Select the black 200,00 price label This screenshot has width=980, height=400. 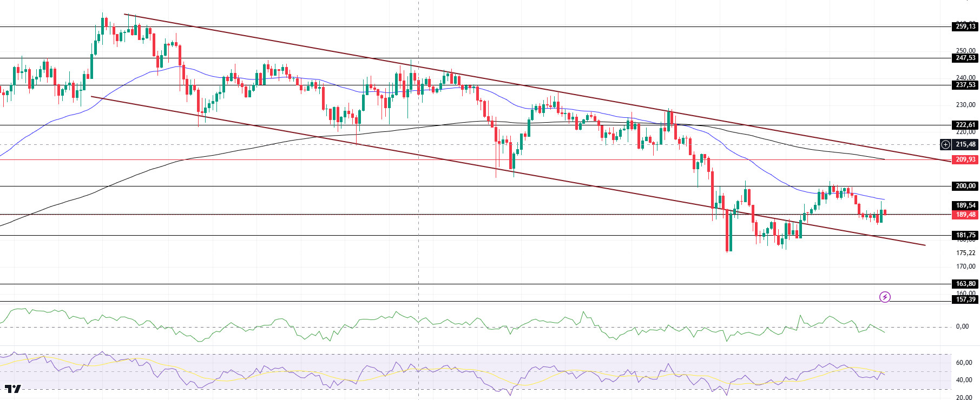tap(965, 186)
